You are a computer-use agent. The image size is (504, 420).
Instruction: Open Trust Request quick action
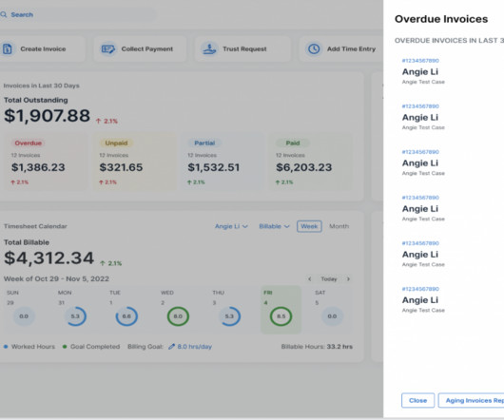(242, 49)
